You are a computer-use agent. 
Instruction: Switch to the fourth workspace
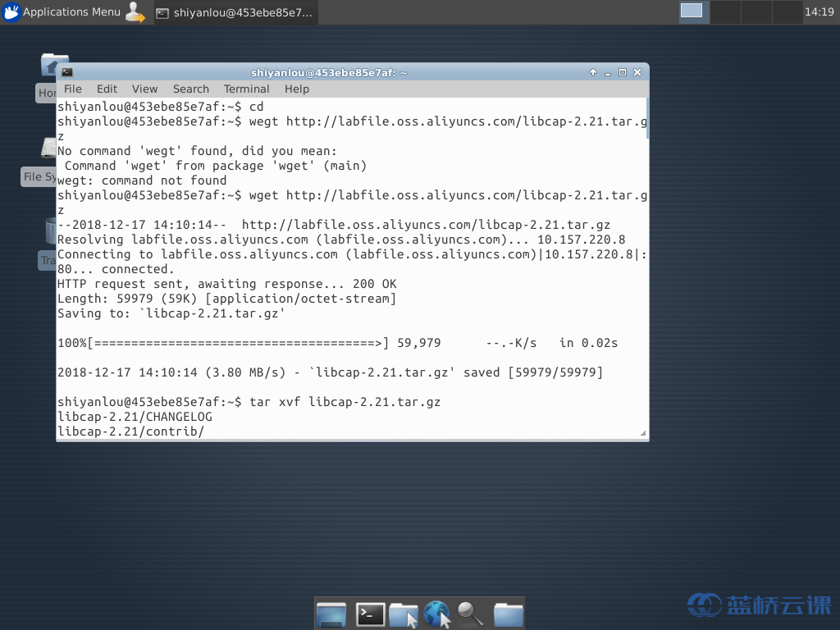[x=787, y=11]
